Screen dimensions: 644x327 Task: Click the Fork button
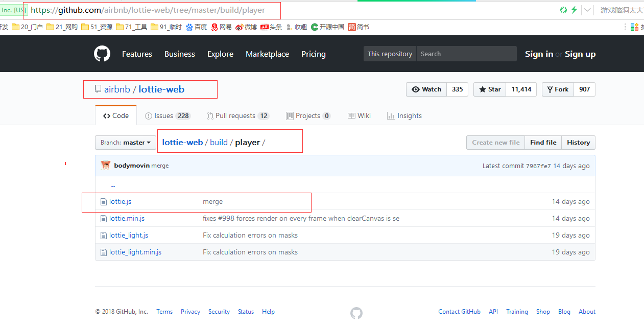[x=558, y=89]
